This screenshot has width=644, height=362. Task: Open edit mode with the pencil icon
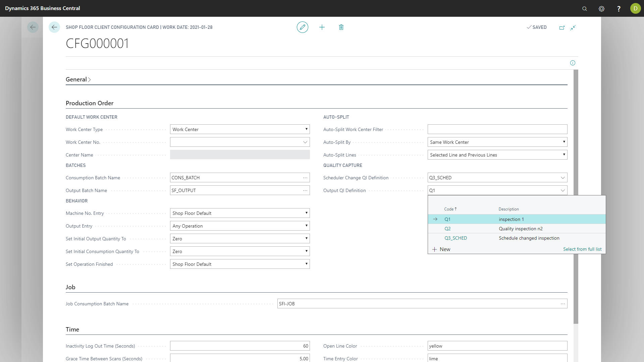(303, 27)
